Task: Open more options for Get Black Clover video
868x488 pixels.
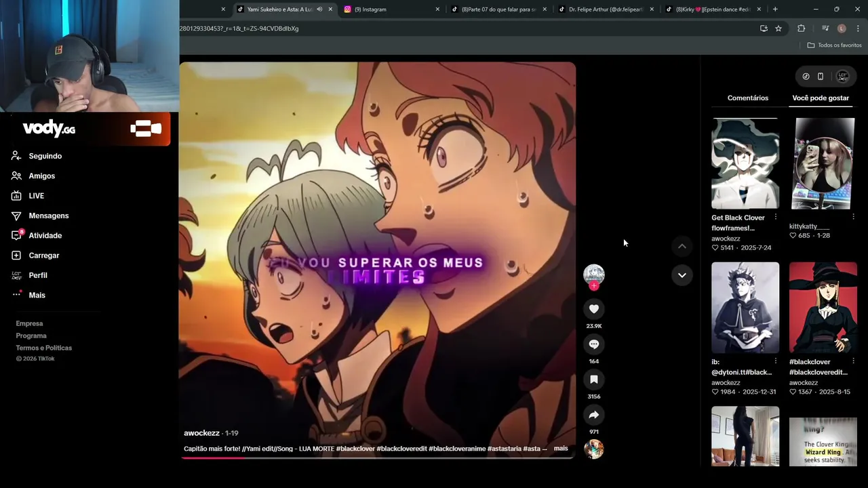Action: (x=775, y=217)
